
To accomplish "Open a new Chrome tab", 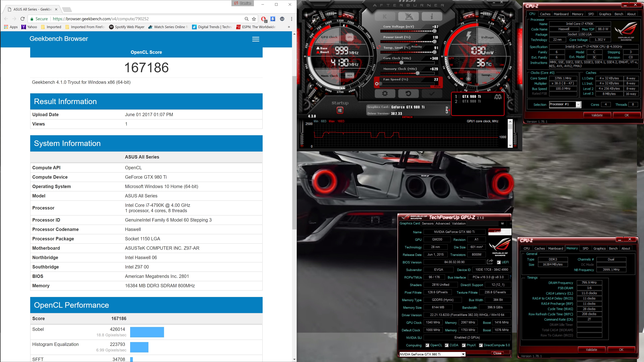I will pos(67,10).
